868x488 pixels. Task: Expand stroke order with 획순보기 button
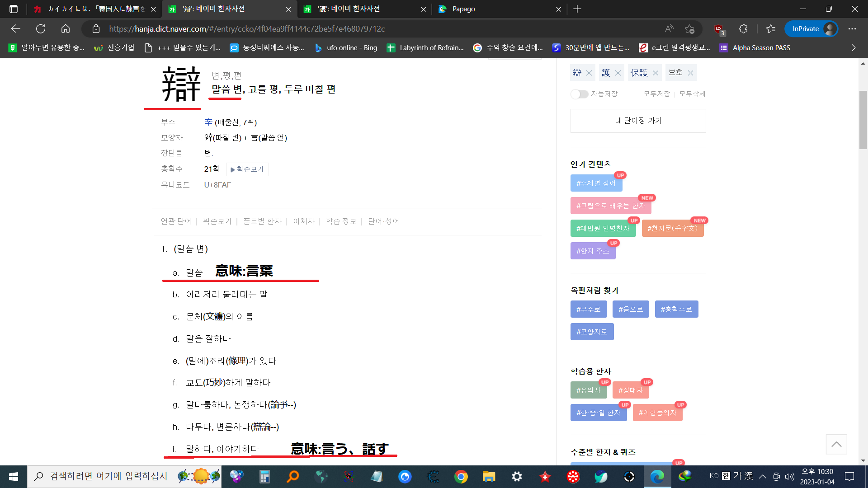coord(247,169)
